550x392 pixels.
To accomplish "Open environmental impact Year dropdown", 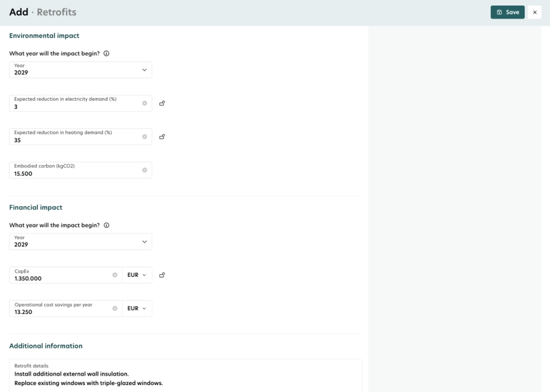I will point(81,70).
